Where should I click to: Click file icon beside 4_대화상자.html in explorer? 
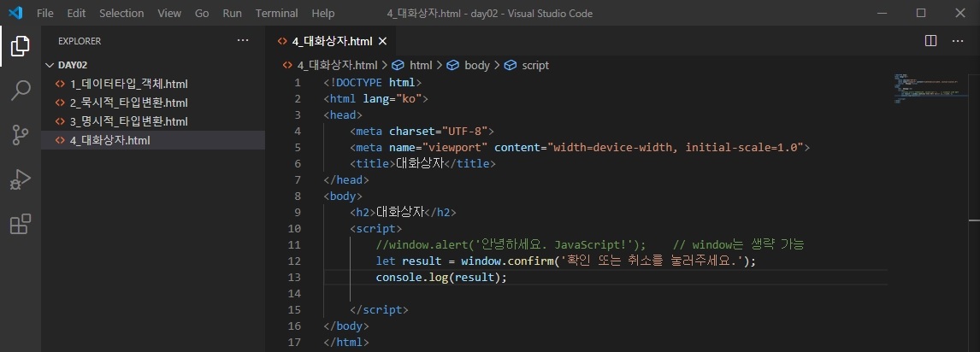coord(60,140)
